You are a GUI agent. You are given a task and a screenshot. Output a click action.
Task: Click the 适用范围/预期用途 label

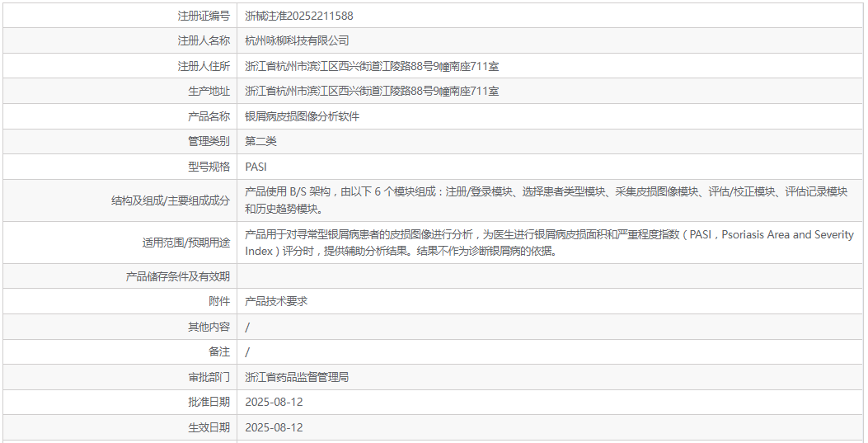(x=186, y=243)
